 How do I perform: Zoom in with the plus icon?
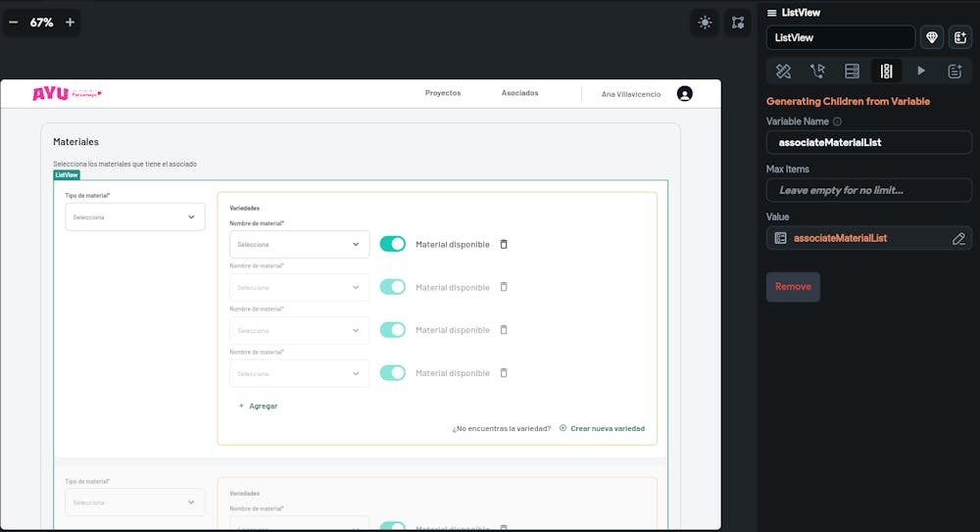click(x=70, y=23)
